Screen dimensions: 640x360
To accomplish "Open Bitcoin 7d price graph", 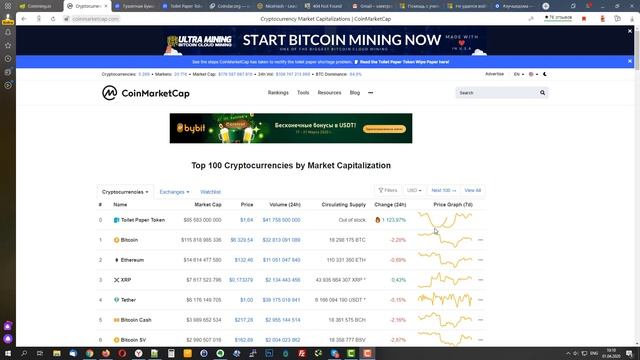I will (445, 240).
